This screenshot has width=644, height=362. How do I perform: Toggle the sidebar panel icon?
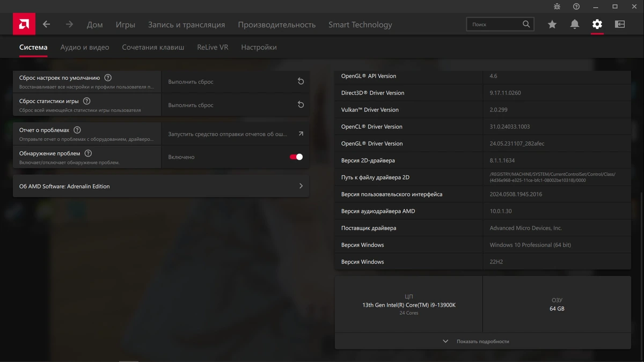620,24
